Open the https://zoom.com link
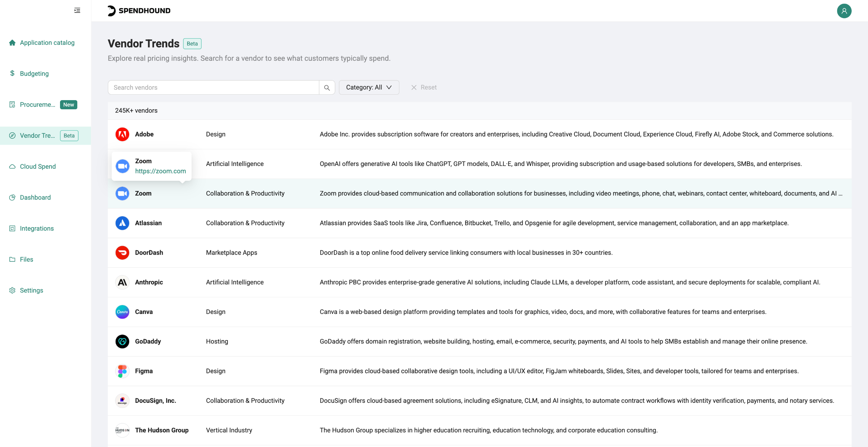This screenshot has width=868, height=447. pyautogui.click(x=160, y=171)
